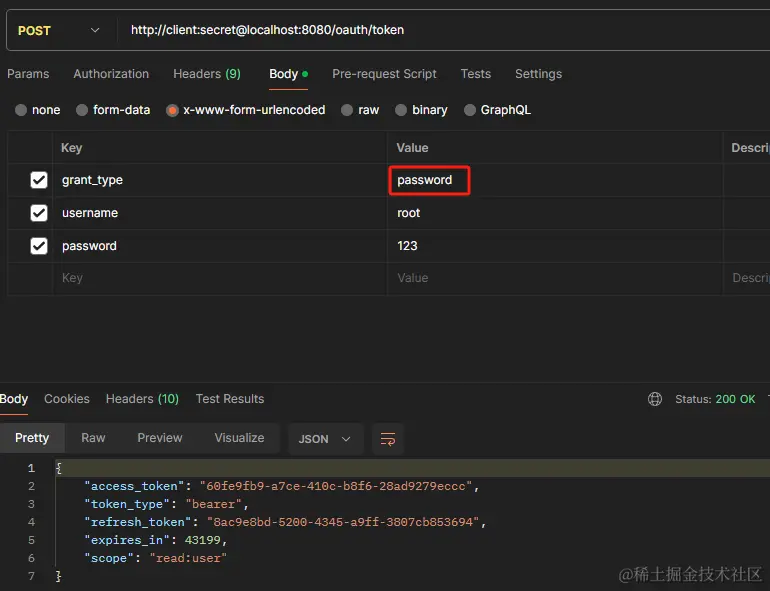Click the password key cell

pos(220,246)
